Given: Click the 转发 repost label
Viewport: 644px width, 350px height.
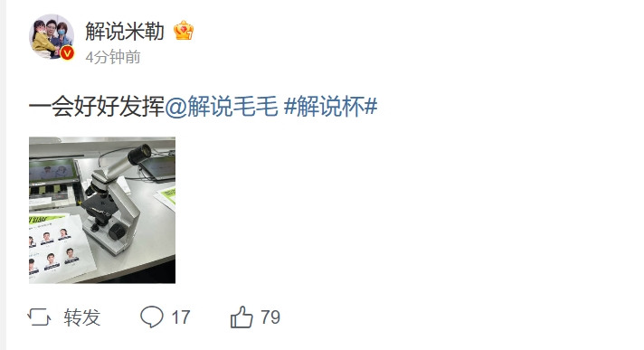Looking at the screenshot, I should [x=82, y=317].
